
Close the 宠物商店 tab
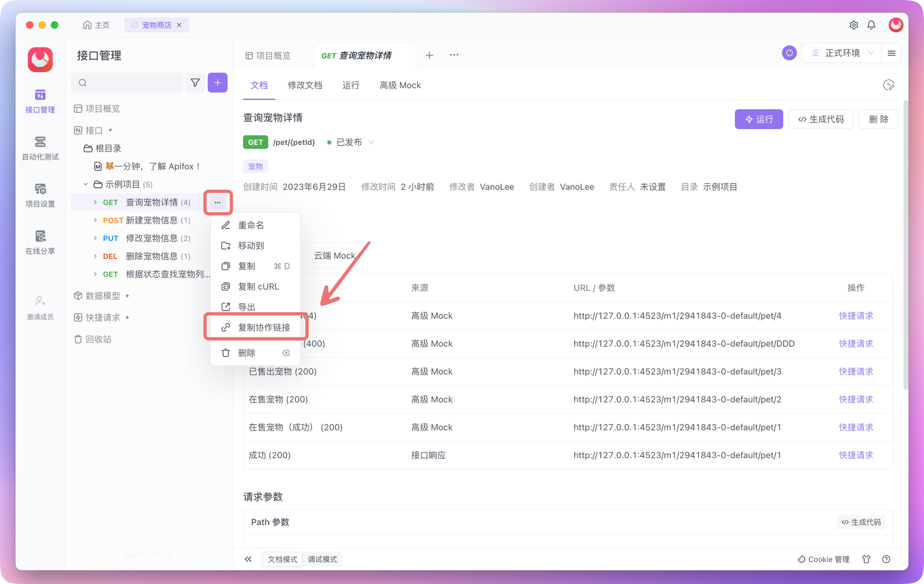pyautogui.click(x=179, y=25)
